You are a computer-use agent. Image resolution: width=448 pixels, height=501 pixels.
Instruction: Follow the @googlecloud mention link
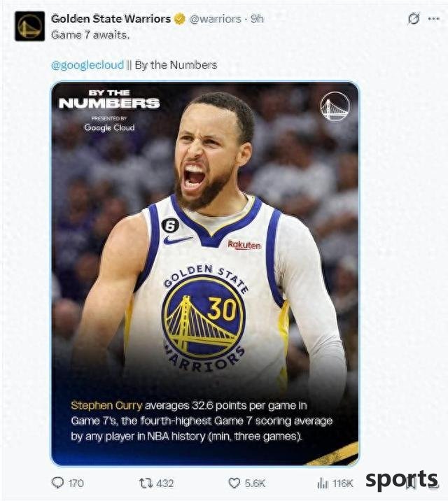click(87, 65)
